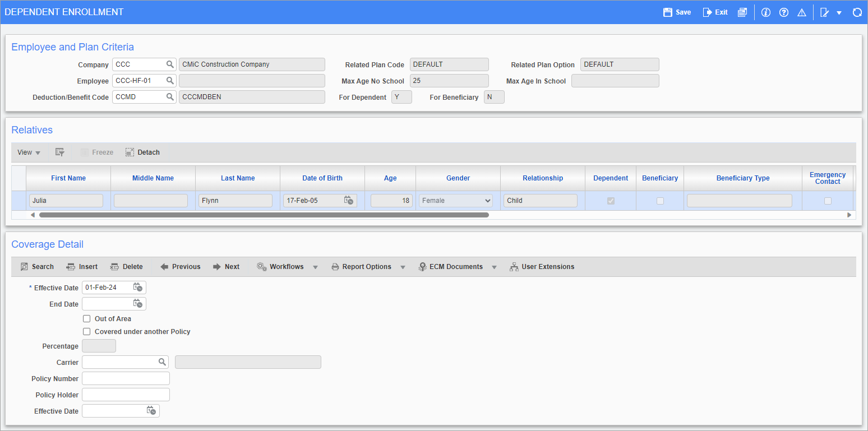The width and height of the screenshot is (868, 431).
Task: Open the Company lookup magnifier
Action: point(170,64)
